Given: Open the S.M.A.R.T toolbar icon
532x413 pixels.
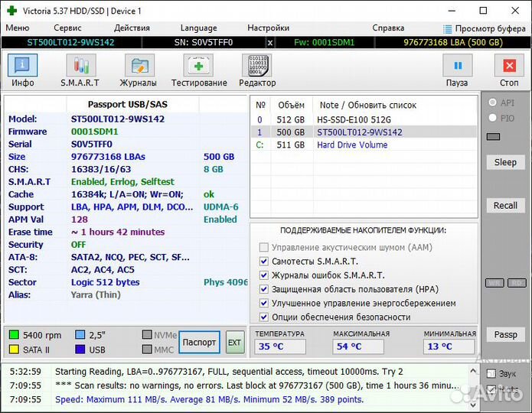Looking at the screenshot, I should tap(80, 66).
